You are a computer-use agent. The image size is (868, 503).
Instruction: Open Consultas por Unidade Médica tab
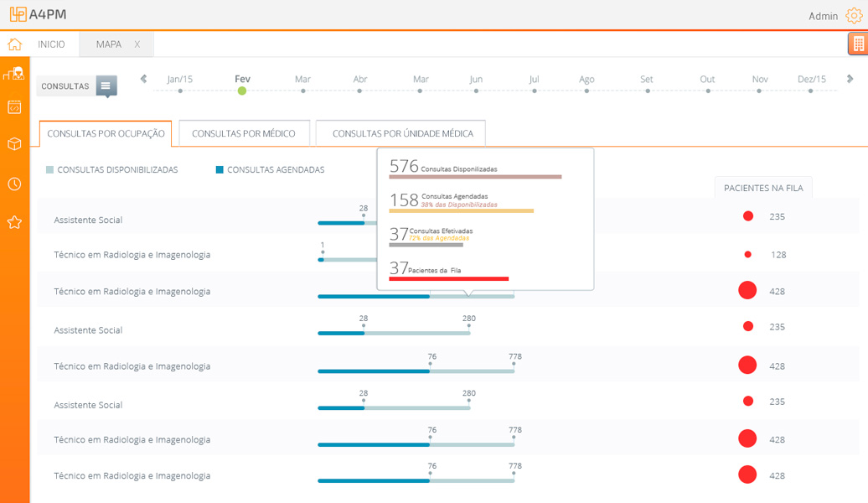(402, 133)
